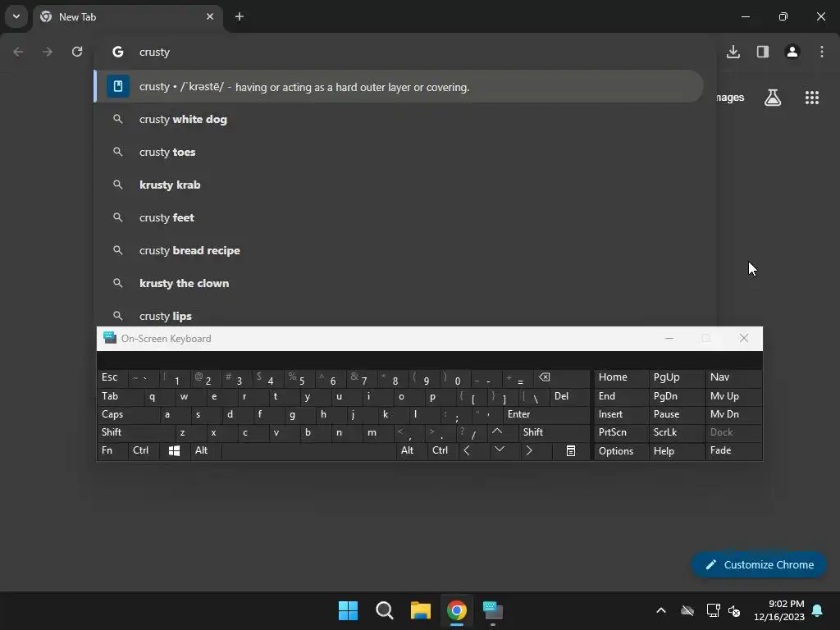This screenshot has height=630, width=840.
Task: Click the Nav key
Action: pyautogui.click(x=733, y=377)
